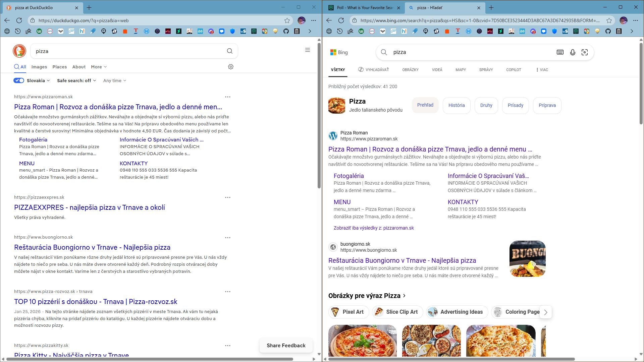Click the history clock bookmark in DuckDuckGo window

(18, 31)
